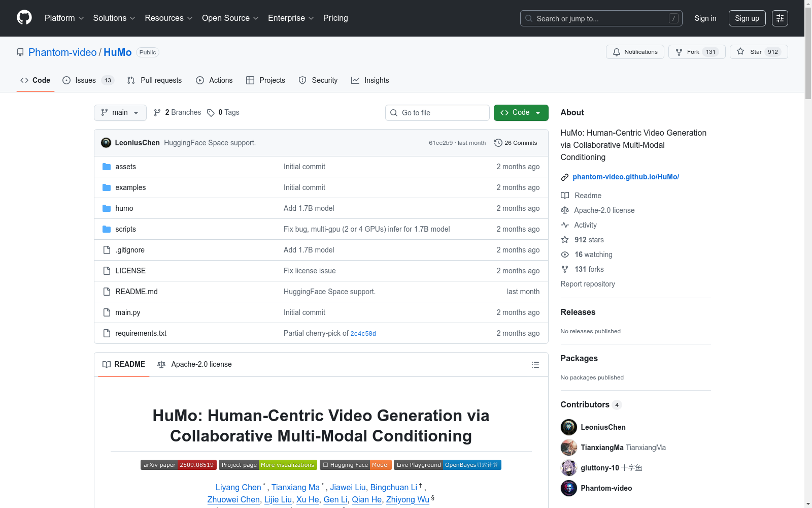Switch to the Security tab
This screenshot has width=812, height=508.
coord(318,80)
